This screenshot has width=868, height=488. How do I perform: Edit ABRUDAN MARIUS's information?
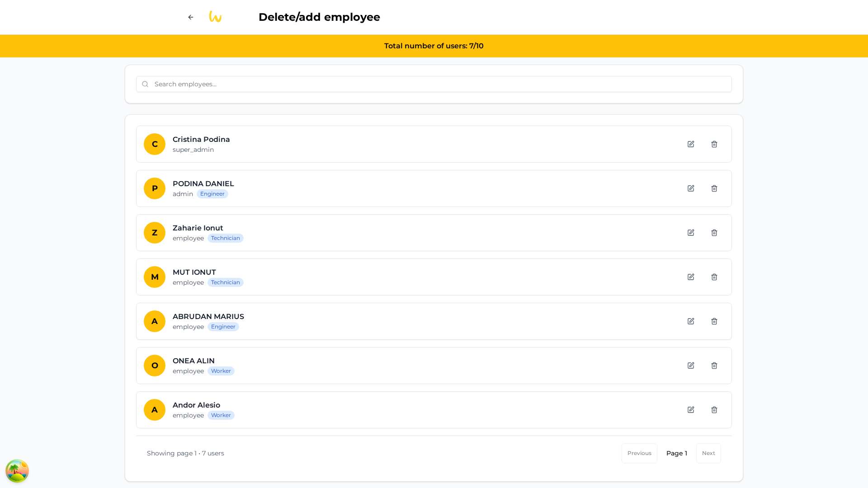coord(691,321)
